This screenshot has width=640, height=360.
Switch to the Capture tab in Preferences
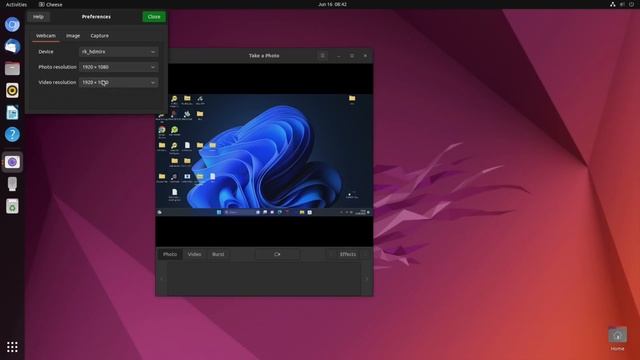(100, 36)
